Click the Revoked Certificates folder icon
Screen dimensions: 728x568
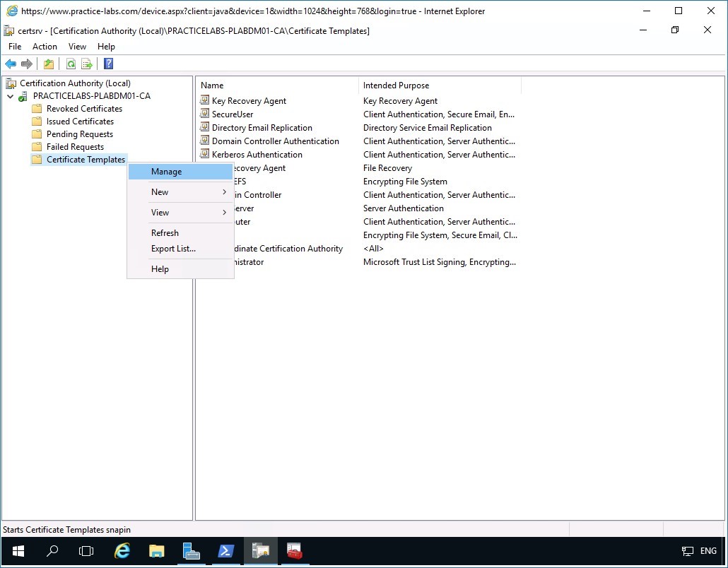tap(37, 109)
